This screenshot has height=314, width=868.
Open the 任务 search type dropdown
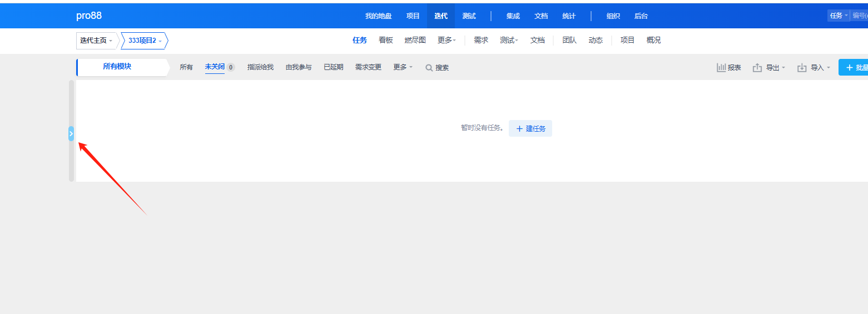[839, 16]
